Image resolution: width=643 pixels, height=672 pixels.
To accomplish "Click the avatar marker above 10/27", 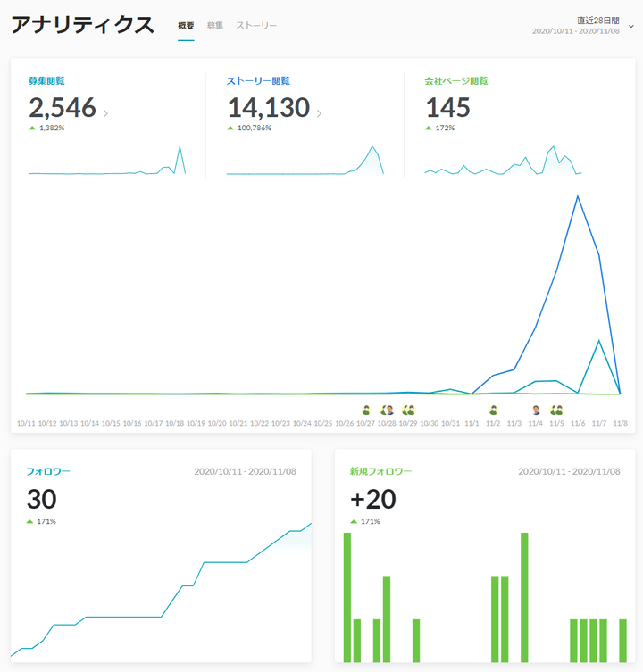I will 366,410.
